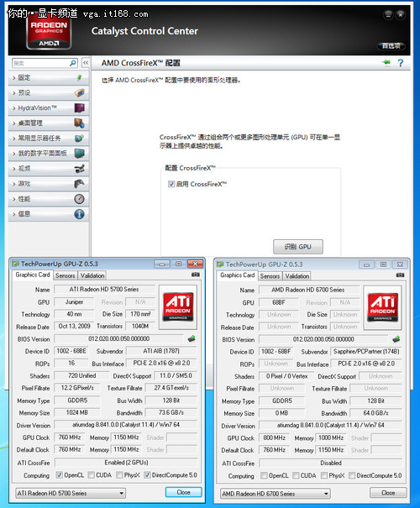Open the ATI Radeon HD 5700 Series dropdown
The height and width of the screenshot is (508, 420).
click(71, 493)
